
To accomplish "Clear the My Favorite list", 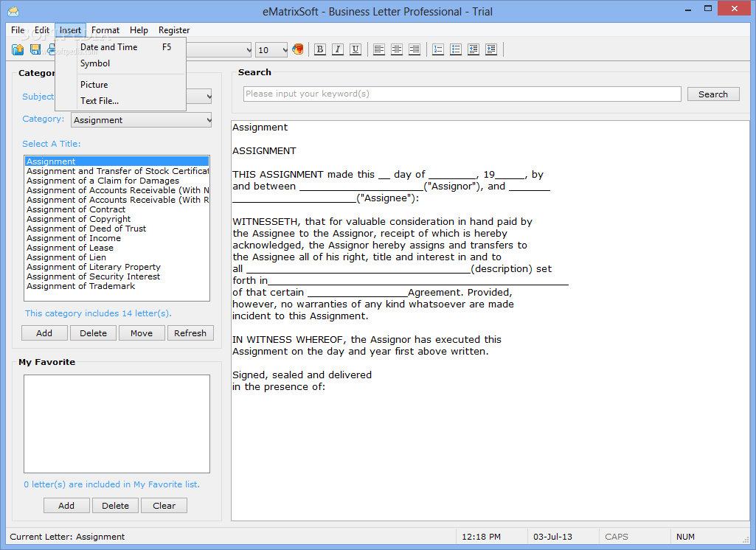I will coord(164,506).
